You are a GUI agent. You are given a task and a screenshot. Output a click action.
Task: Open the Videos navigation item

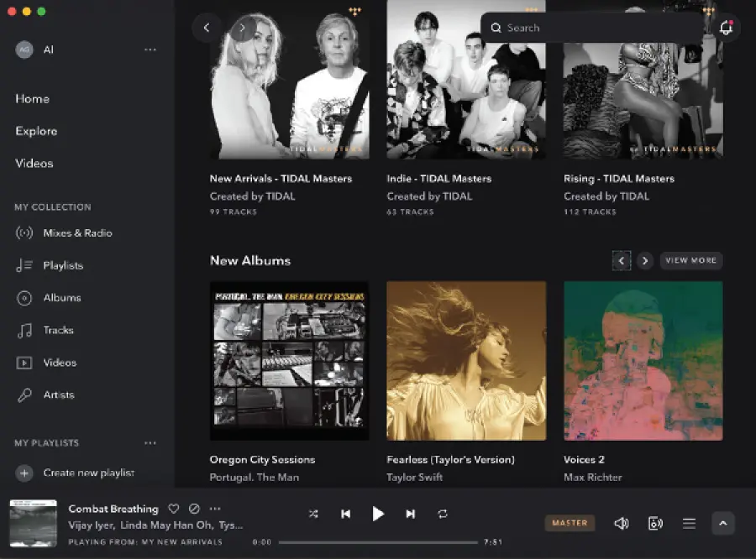pos(34,163)
